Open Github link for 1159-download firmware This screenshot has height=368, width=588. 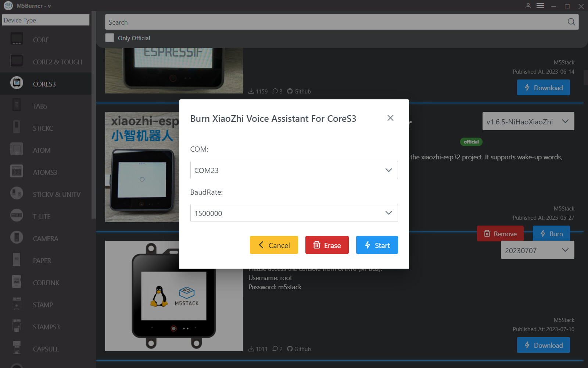coord(299,91)
